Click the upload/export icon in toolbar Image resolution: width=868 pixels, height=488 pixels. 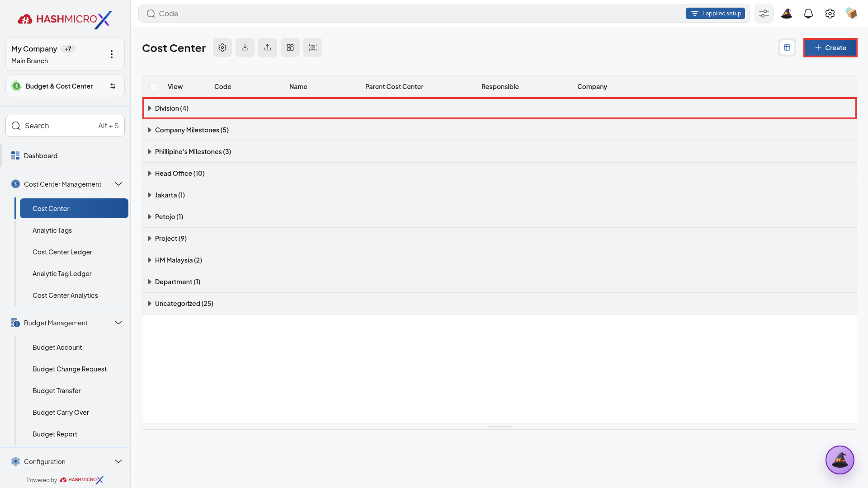(268, 47)
